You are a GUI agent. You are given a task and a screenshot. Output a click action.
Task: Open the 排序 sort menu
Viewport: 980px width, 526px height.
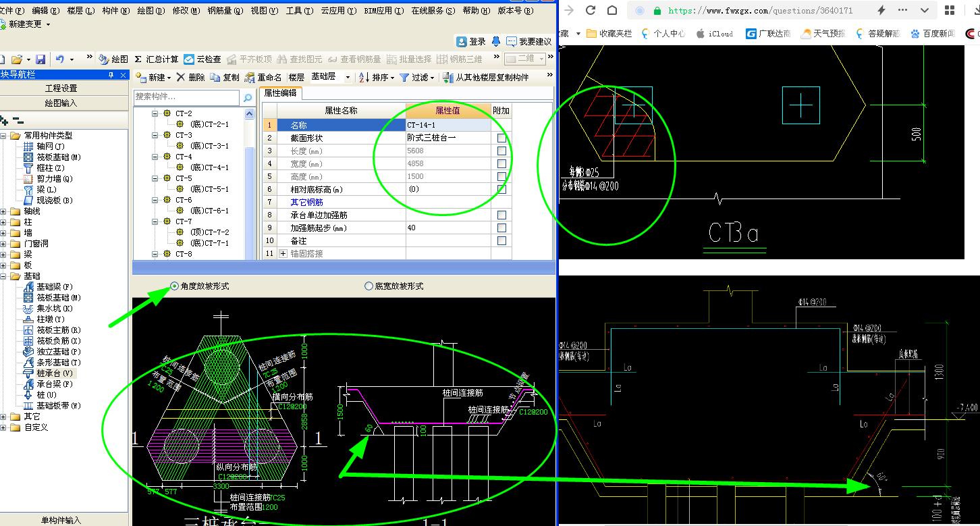377,78
